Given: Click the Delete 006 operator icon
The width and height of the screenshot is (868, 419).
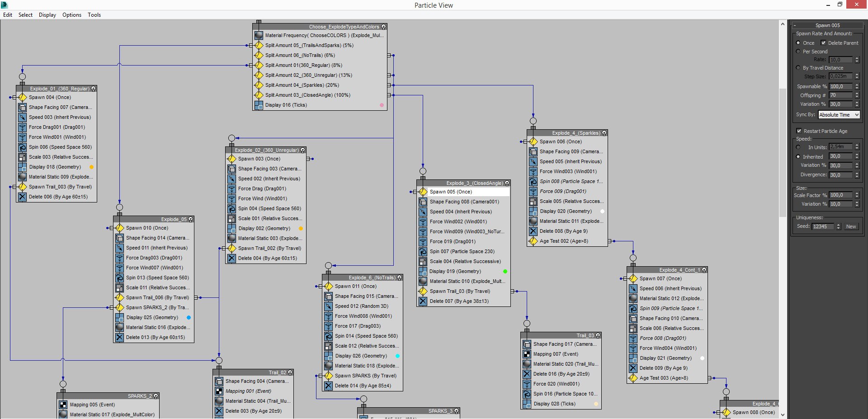Looking at the screenshot, I should [22, 197].
